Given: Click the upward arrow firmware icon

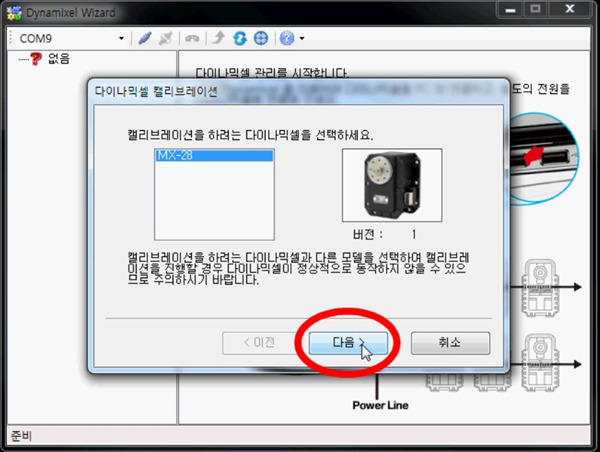Looking at the screenshot, I should [x=219, y=38].
